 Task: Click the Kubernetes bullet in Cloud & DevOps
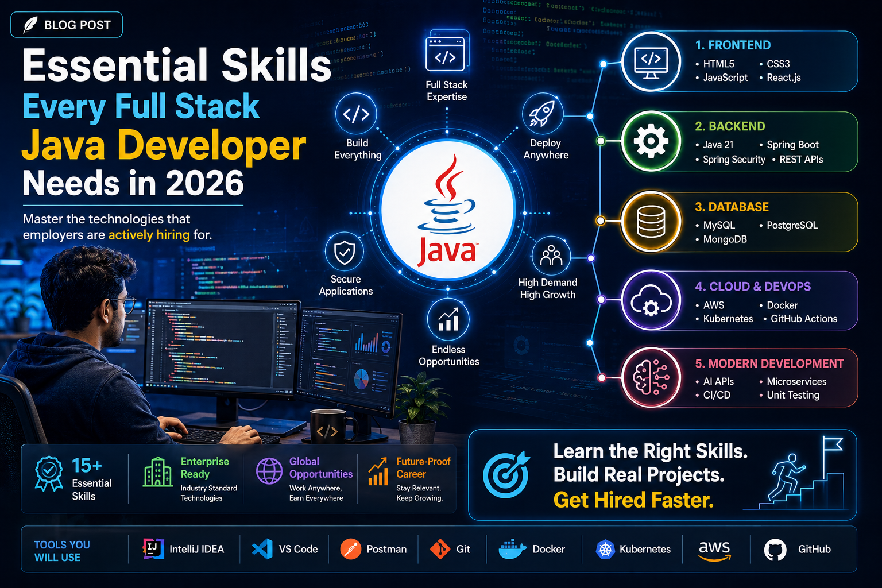(728, 319)
